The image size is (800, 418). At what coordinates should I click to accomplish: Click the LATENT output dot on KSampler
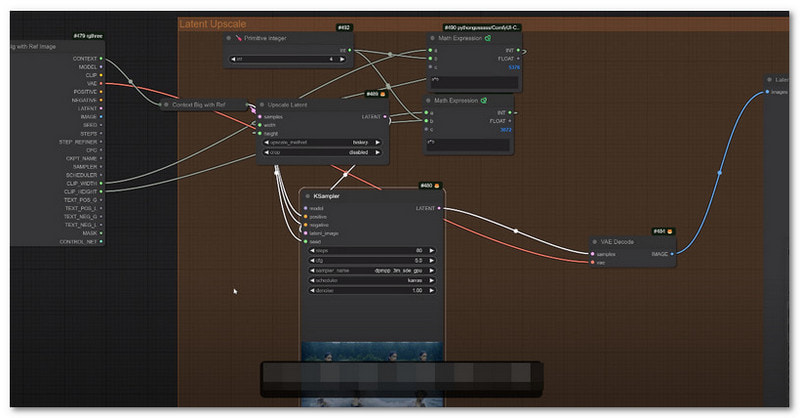[440, 208]
